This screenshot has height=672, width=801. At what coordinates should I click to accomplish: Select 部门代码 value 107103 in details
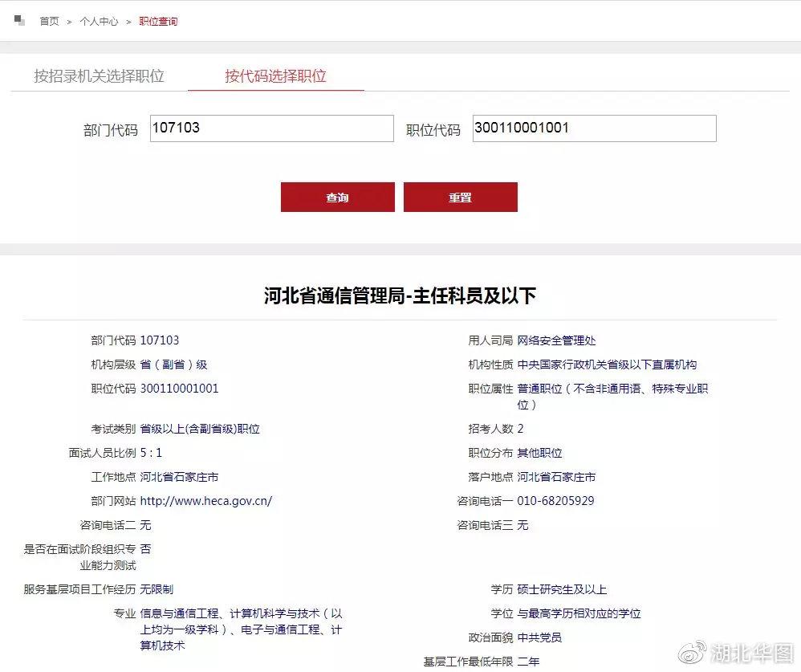point(160,340)
